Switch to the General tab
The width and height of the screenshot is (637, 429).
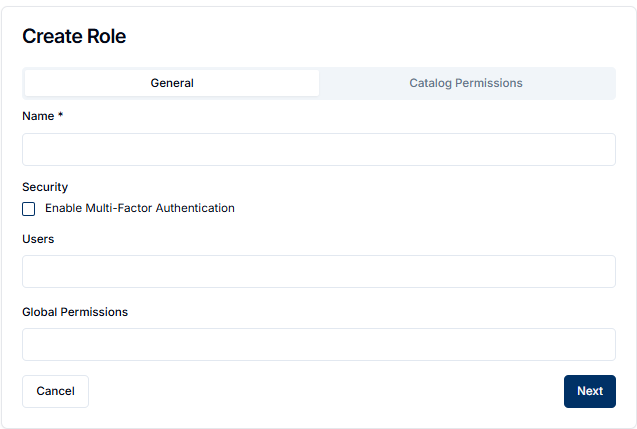coord(172,83)
